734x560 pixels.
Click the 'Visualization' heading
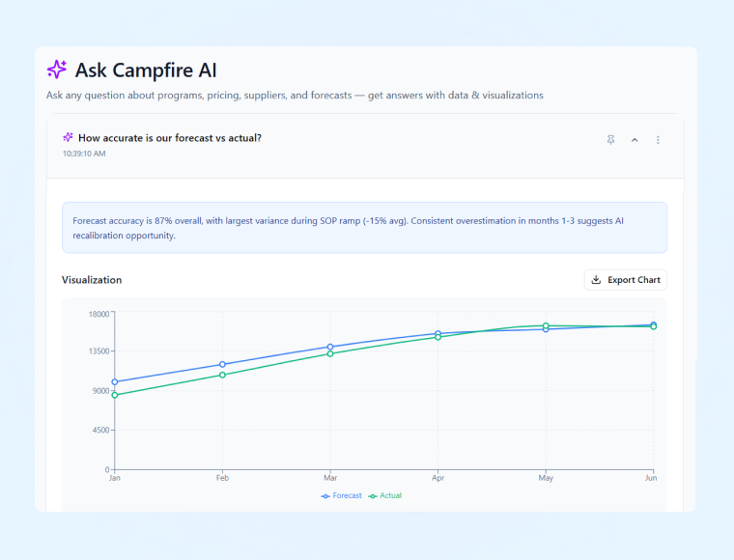click(92, 280)
